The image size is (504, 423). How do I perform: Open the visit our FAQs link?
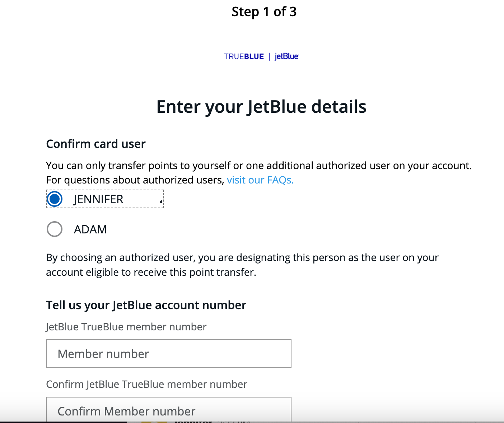click(x=260, y=180)
